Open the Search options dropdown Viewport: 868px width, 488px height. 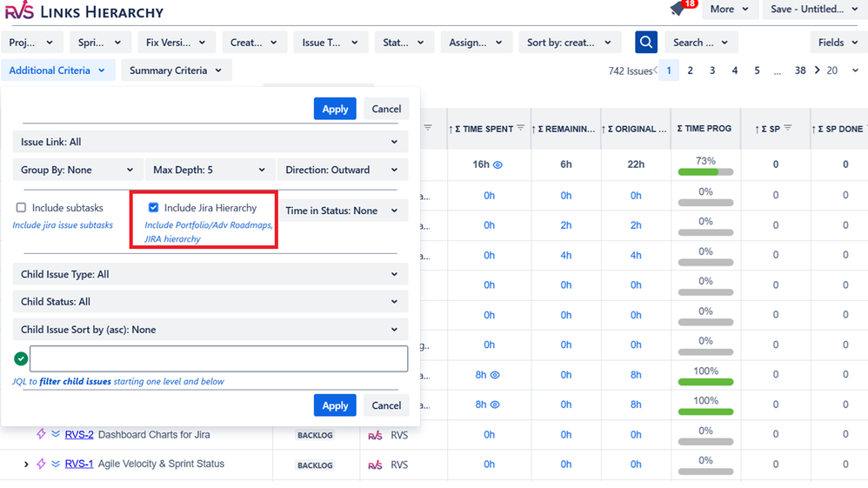click(x=700, y=43)
